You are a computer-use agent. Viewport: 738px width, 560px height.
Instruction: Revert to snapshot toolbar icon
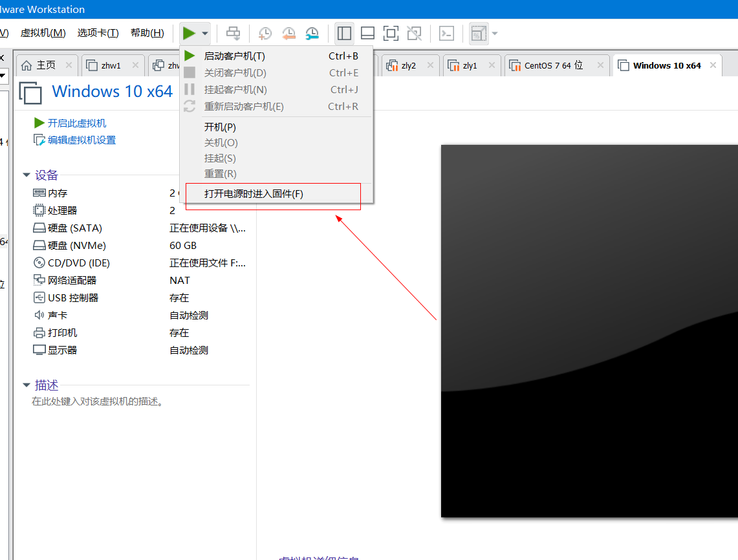click(288, 34)
